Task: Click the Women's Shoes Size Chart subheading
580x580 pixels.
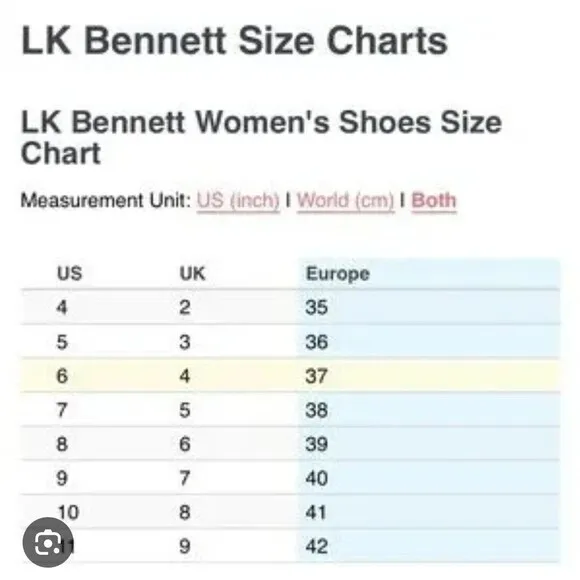Action: point(261,137)
